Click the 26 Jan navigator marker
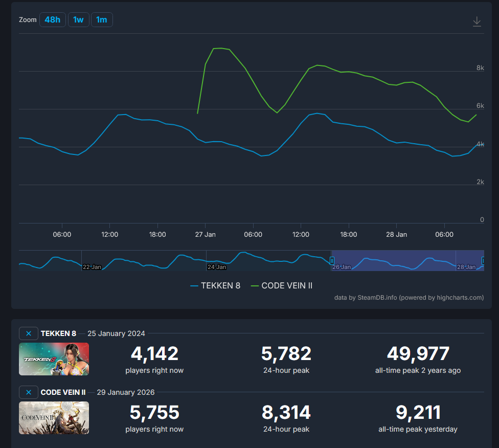 coord(342,267)
